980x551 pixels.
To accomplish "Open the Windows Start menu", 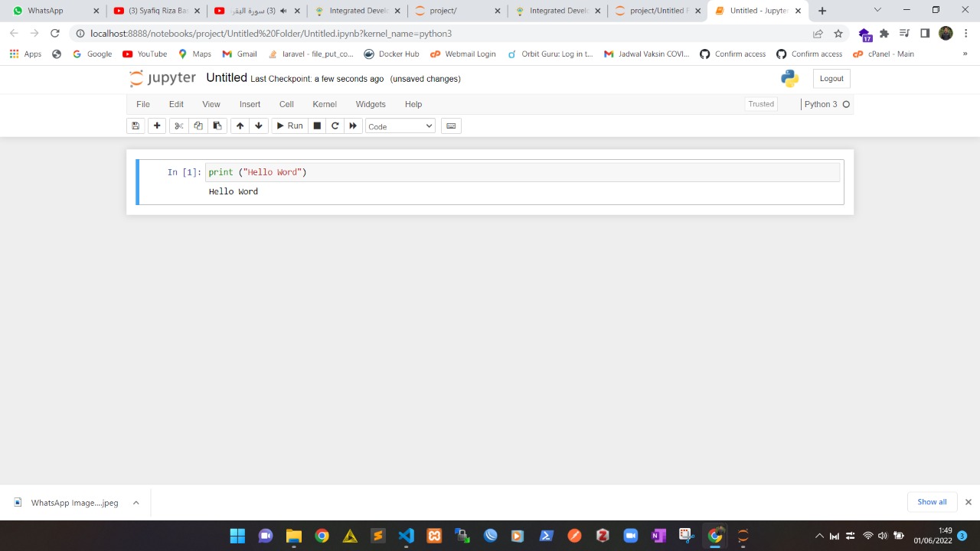I will 237,536.
